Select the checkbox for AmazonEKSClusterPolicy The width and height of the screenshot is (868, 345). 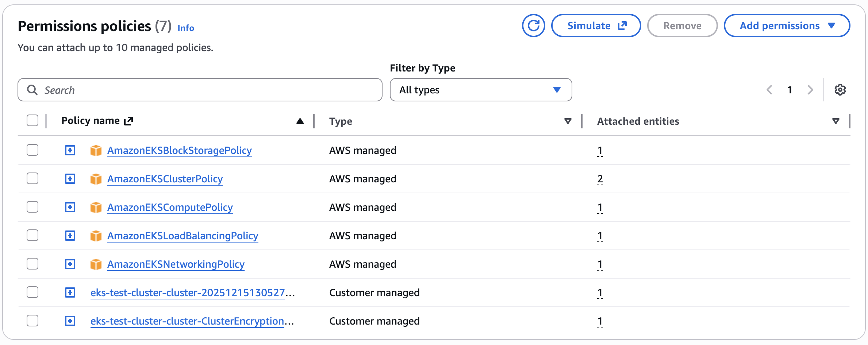tap(32, 178)
